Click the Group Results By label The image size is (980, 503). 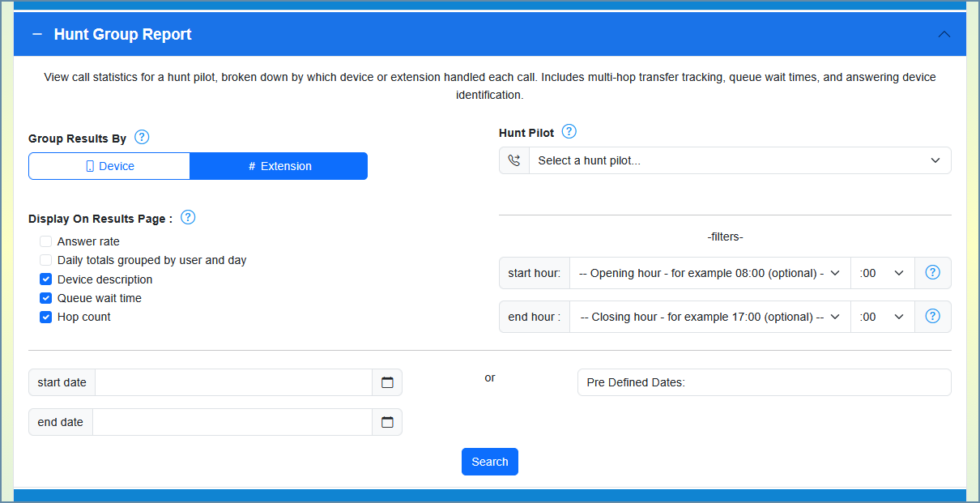pos(78,139)
